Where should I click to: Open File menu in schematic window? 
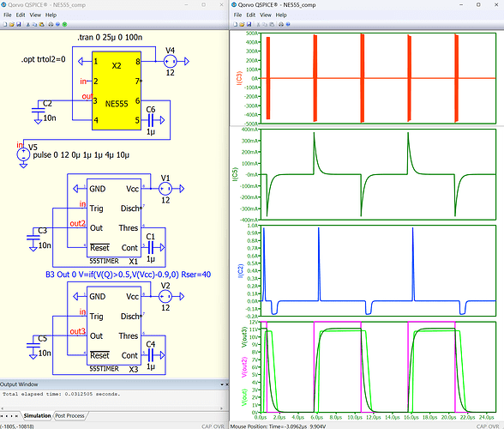click(x=8, y=15)
